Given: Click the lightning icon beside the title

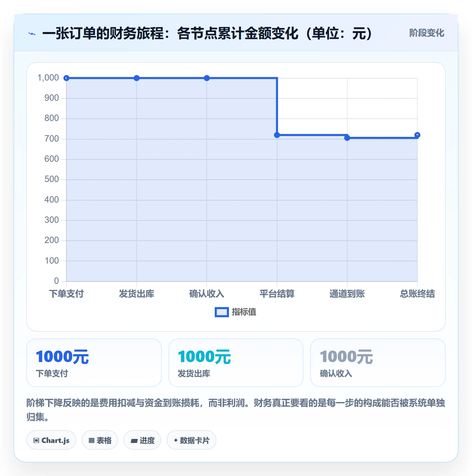Looking at the screenshot, I should [32, 34].
